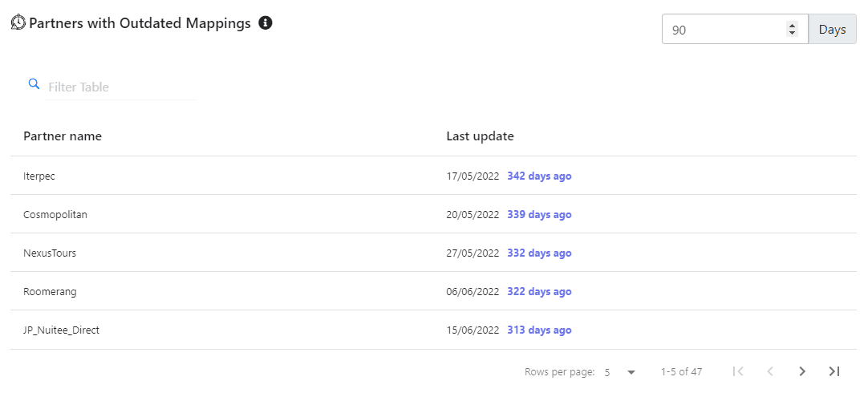
Task: Click the Days unit button
Action: pos(832,30)
